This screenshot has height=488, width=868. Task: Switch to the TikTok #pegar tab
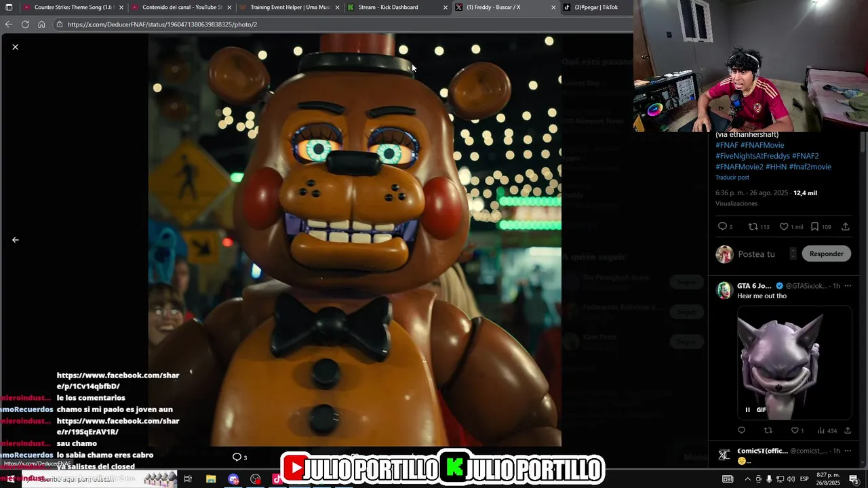[595, 7]
